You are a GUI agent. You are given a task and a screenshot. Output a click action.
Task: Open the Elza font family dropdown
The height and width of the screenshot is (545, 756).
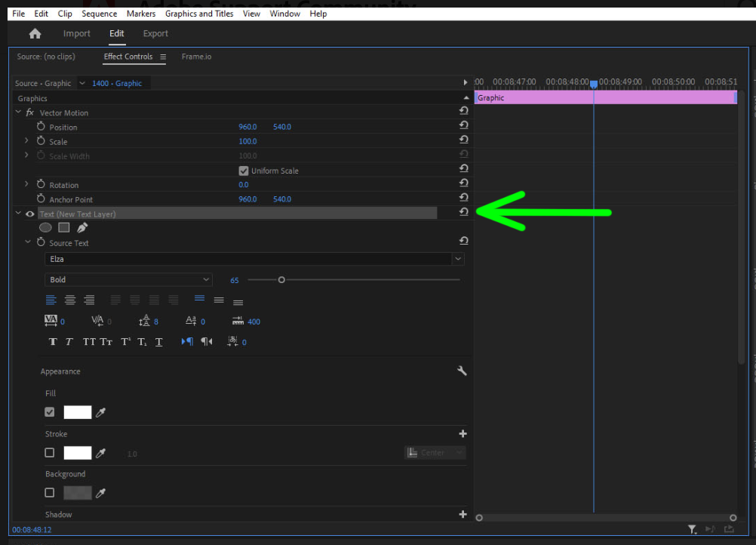pyautogui.click(x=457, y=259)
